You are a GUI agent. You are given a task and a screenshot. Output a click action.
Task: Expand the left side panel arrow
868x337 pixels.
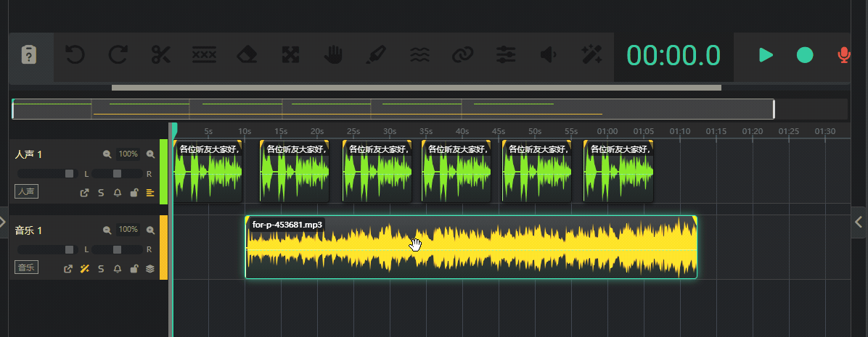click(4, 222)
